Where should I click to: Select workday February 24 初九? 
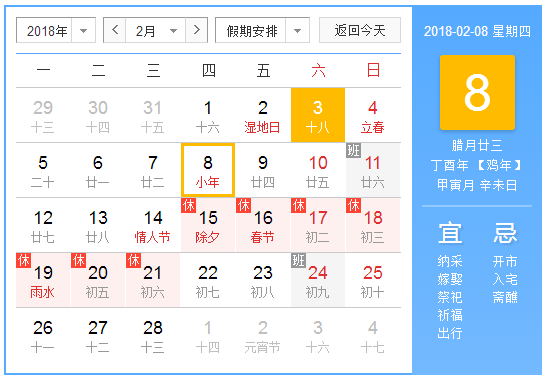[x=318, y=280]
